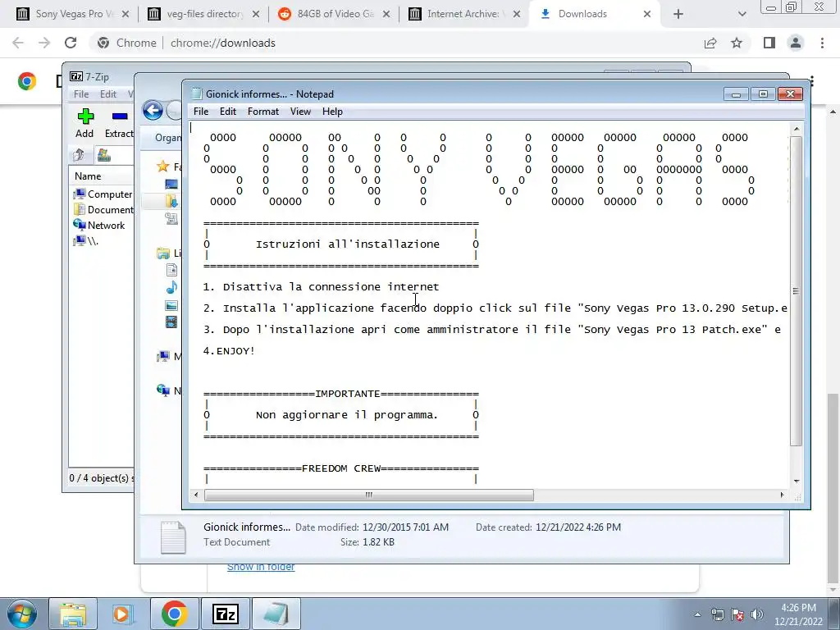Open Windows Media Player taskbar icon
Screen dimensions: 840x630
123,614
